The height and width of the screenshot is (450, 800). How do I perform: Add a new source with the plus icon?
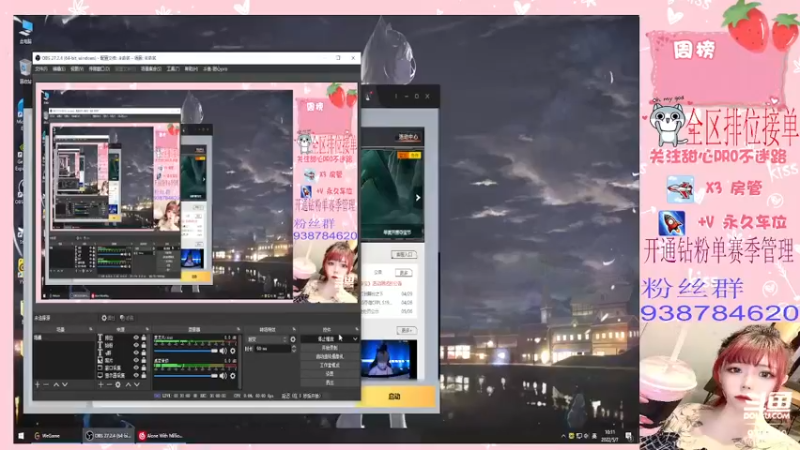coord(101,385)
